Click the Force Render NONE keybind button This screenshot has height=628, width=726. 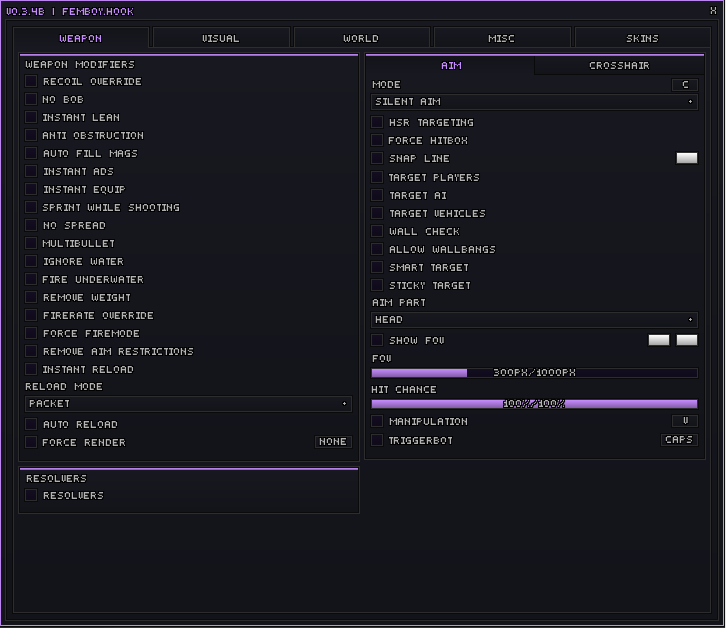[333, 442]
